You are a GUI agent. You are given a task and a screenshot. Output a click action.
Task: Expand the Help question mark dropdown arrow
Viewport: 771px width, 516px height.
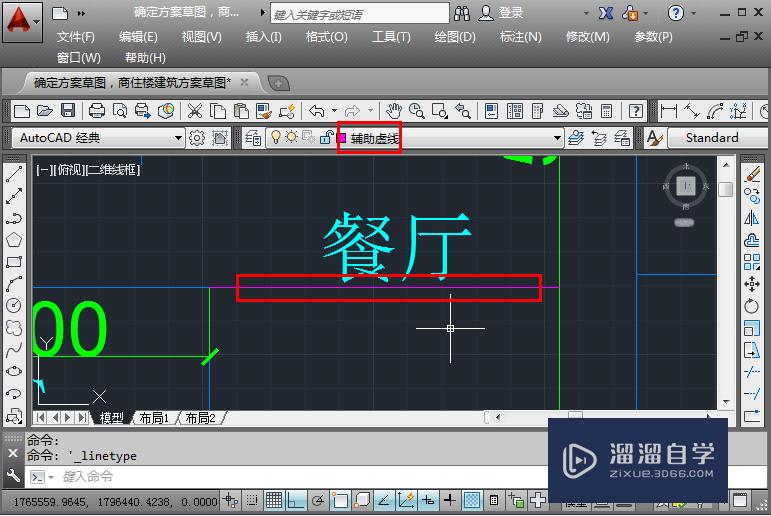694,13
